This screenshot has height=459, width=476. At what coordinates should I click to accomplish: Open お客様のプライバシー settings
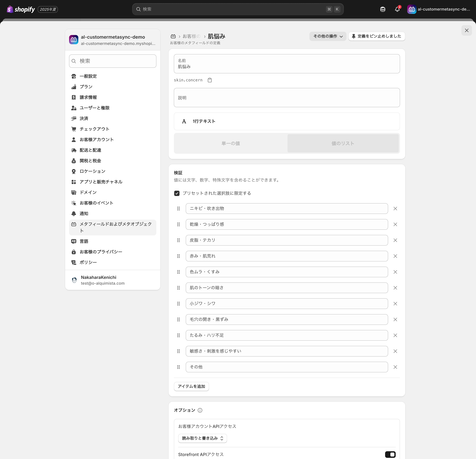point(112,252)
